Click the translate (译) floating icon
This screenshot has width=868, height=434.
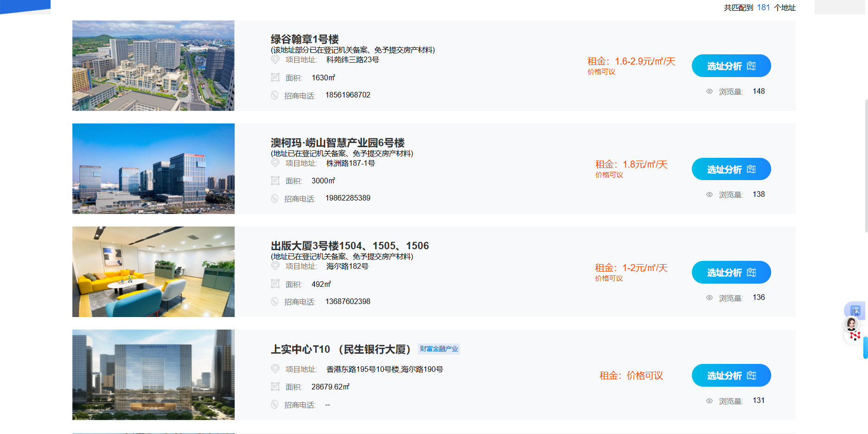(x=855, y=310)
